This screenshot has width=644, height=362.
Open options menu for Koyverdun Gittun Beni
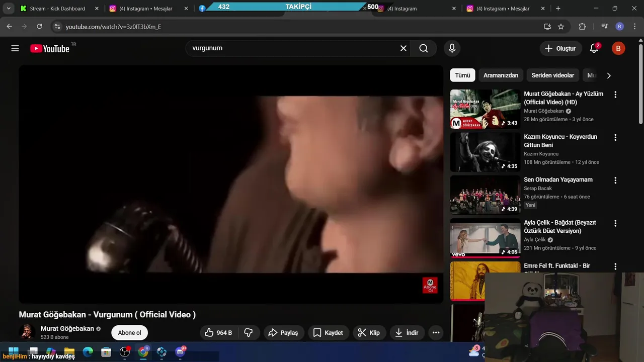click(x=615, y=137)
